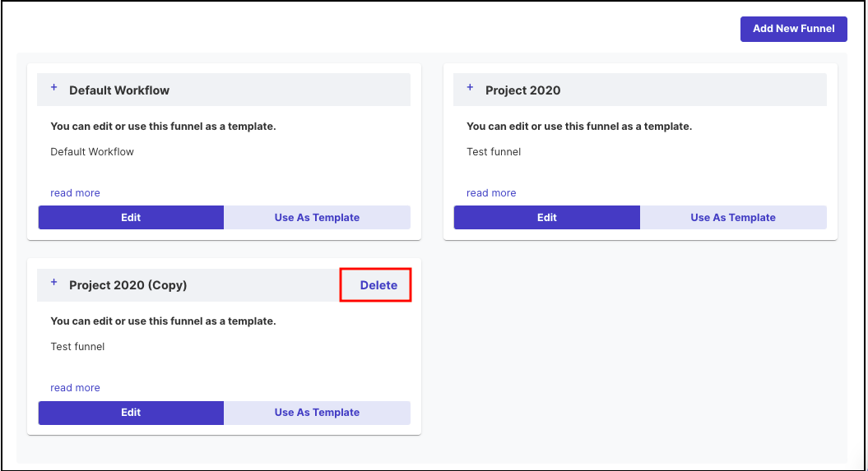Select the Default Workflow card title
The width and height of the screenshot is (868, 471).
[119, 90]
